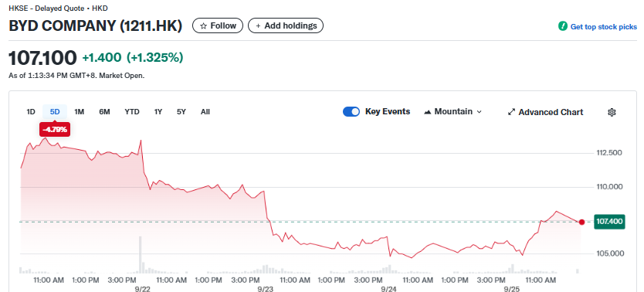Image resolution: width=644 pixels, height=292 pixels.
Task: Click the 110.000 axis label
Action: pos(609,187)
